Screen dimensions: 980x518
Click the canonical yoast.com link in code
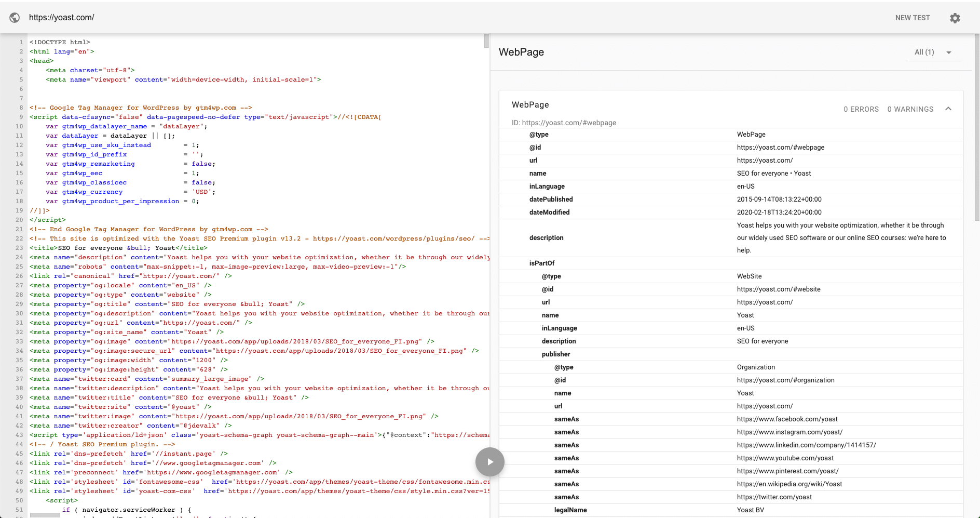(x=180, y=276)
